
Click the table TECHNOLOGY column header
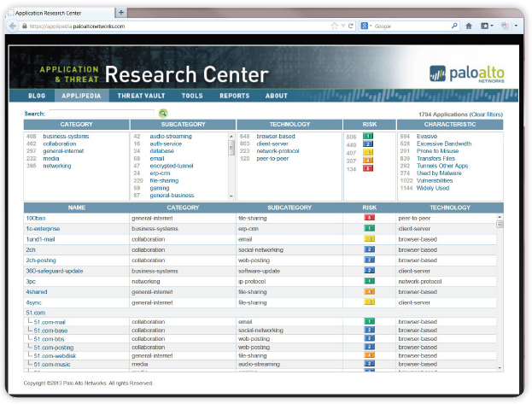coord(450,208)
